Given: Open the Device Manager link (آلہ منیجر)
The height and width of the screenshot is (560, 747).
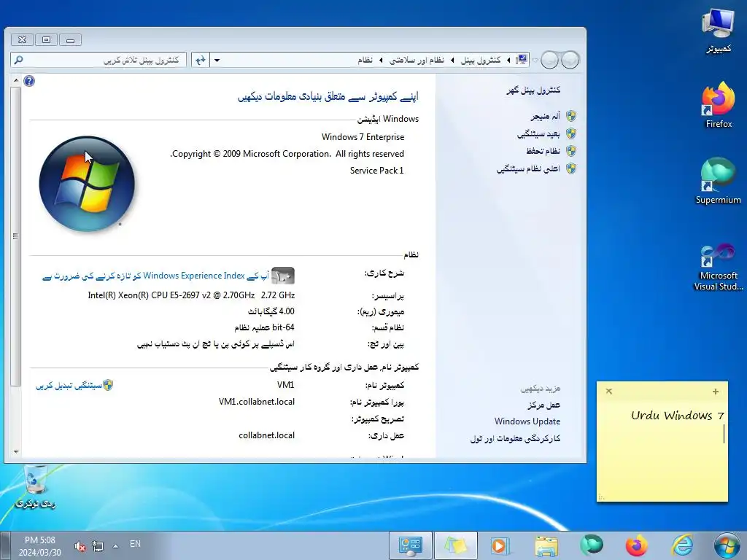Looking at the screenshot, I should point(545,116).
